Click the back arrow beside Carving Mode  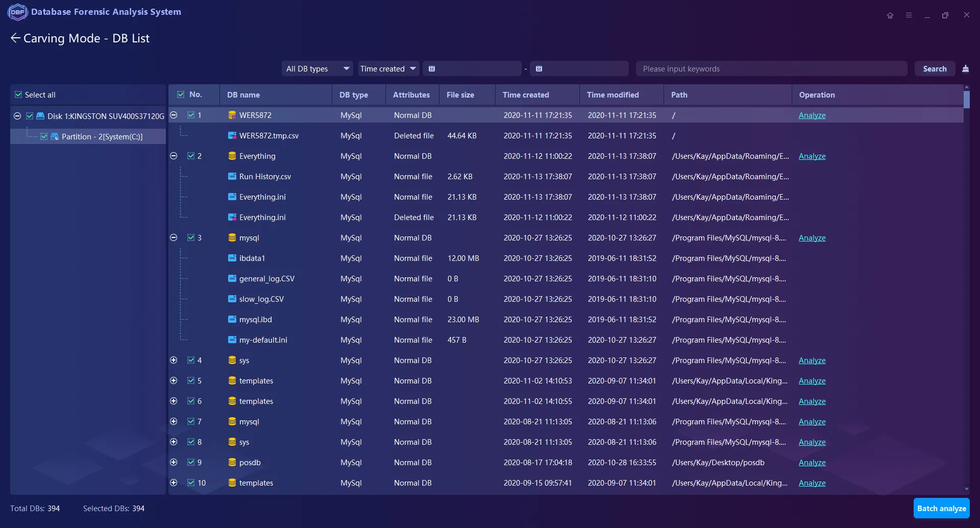(15, 38)
